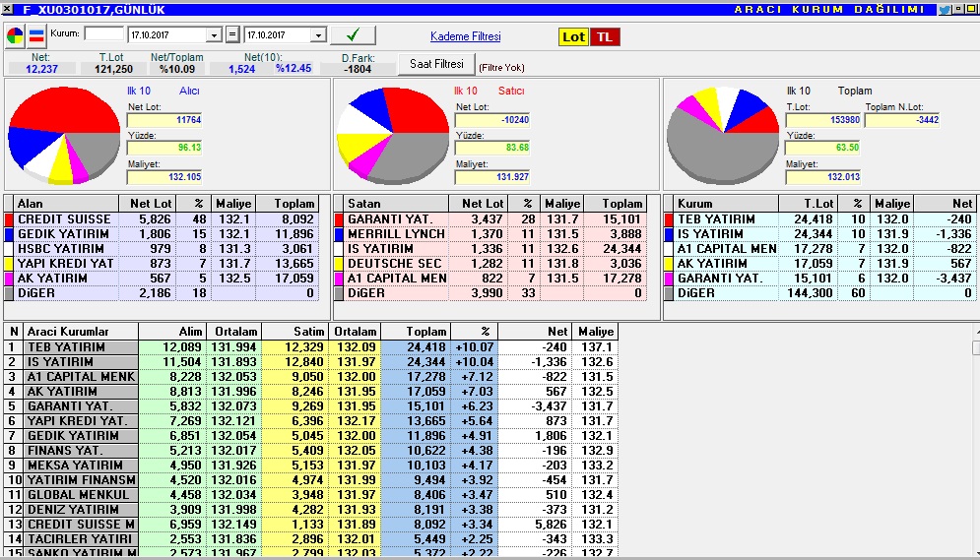Switch to bar view icon
Screen dimensions: 980x560
36,36
